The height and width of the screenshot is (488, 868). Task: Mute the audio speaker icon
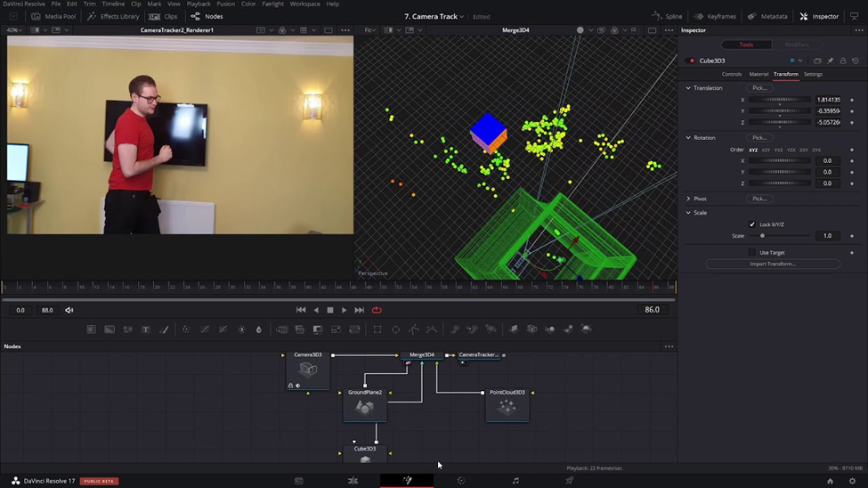click(69, 310)
